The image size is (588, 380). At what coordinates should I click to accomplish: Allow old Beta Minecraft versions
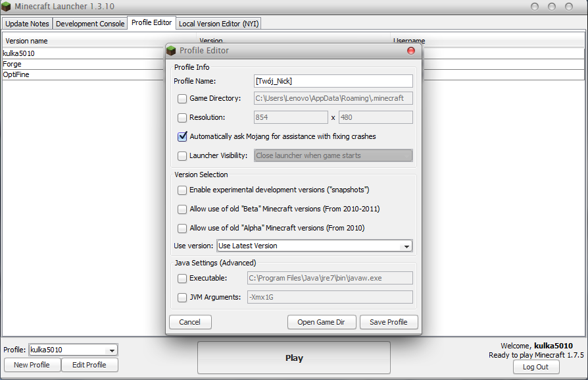coord(182,209)
